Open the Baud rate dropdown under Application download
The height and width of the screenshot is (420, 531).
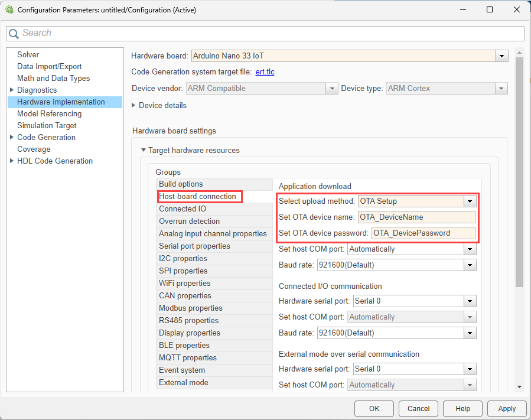point(470,265)
